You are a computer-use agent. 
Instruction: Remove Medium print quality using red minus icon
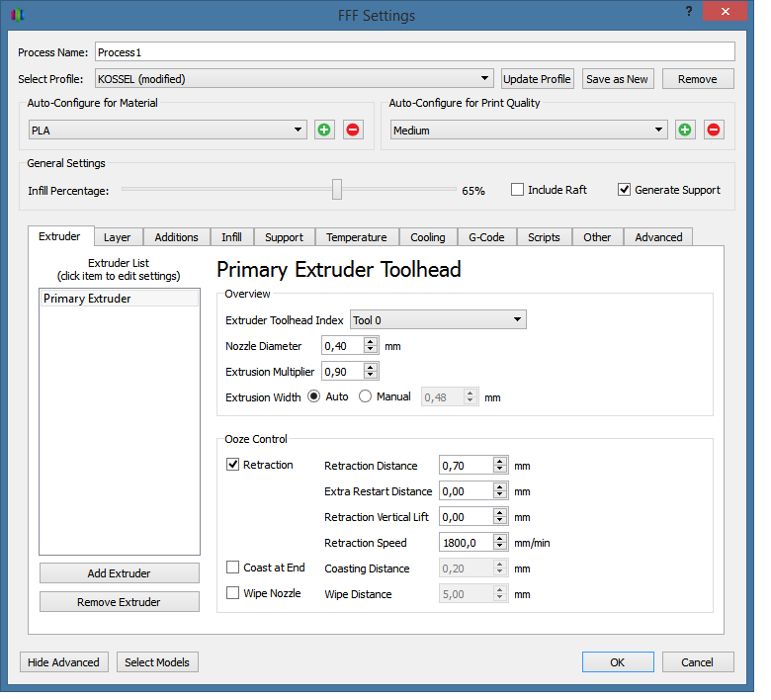click(714, 131)
